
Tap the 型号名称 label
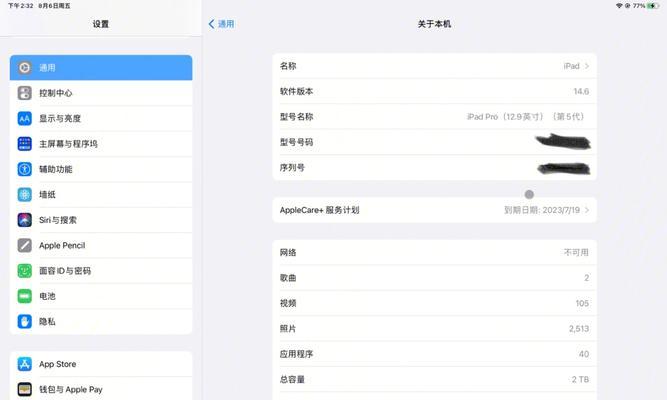click(296, 117)
